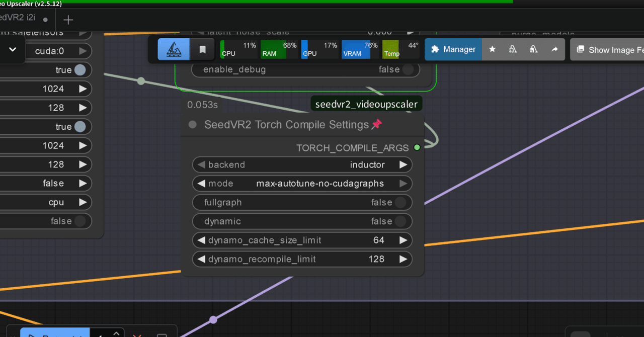Click the star icon in the top toolbar

492,49
